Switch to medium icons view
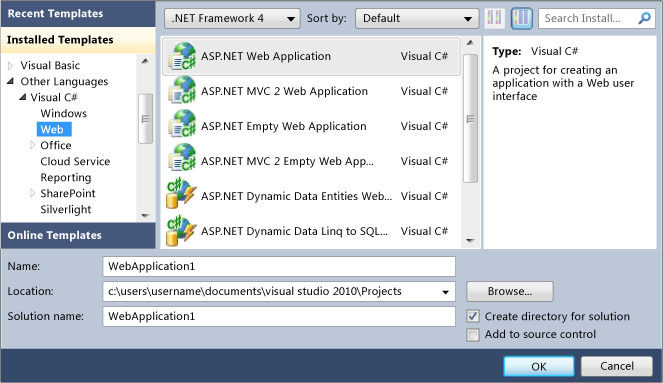 pyautogui.click(x=521, y=18)
